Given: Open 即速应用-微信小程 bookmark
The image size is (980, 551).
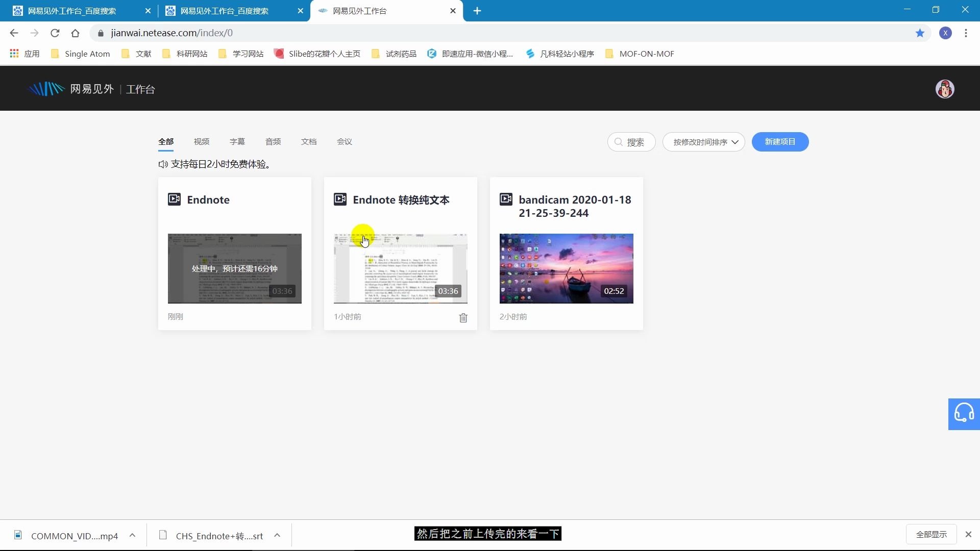Looking at the screenshot, I should 470,54.
